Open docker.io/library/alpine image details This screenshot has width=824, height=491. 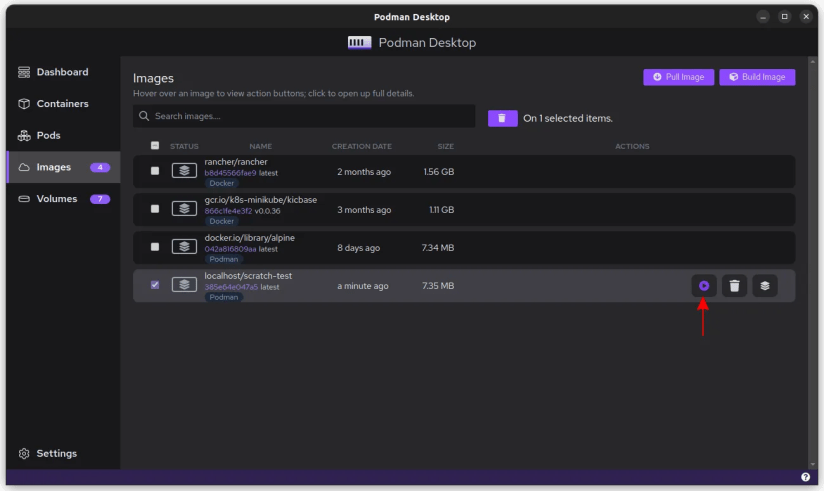coord(250,238)
